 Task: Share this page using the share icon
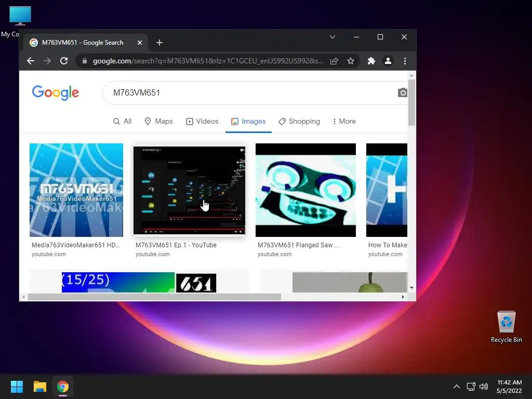pyautogui.click(x=334, y=61)
